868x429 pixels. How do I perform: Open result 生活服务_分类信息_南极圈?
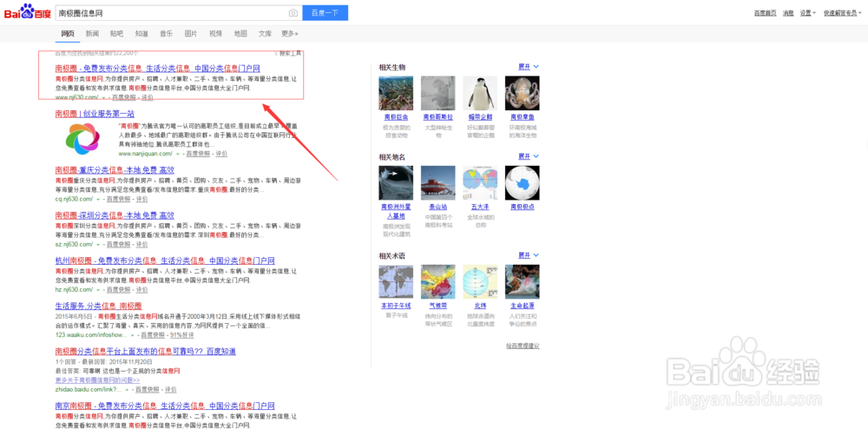[x=99, y=306]
